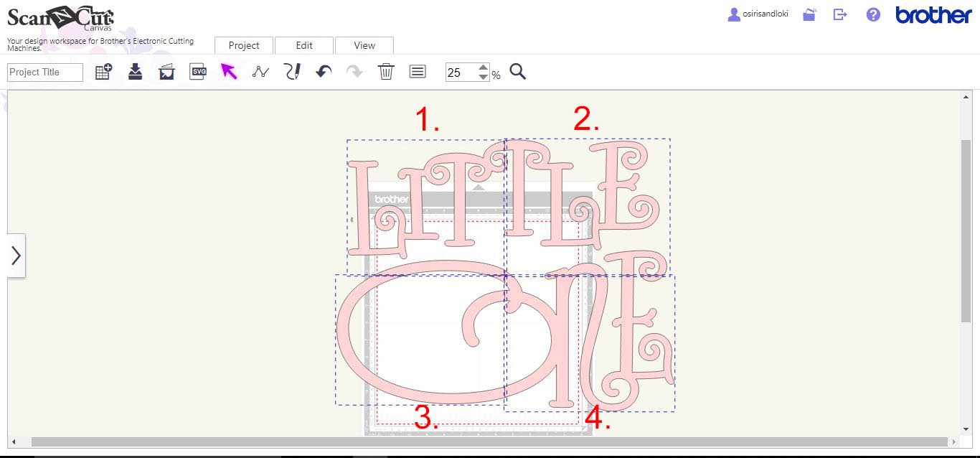Expand the left side panel
Viewport: 980px width, 458px height.
(16, 255)
